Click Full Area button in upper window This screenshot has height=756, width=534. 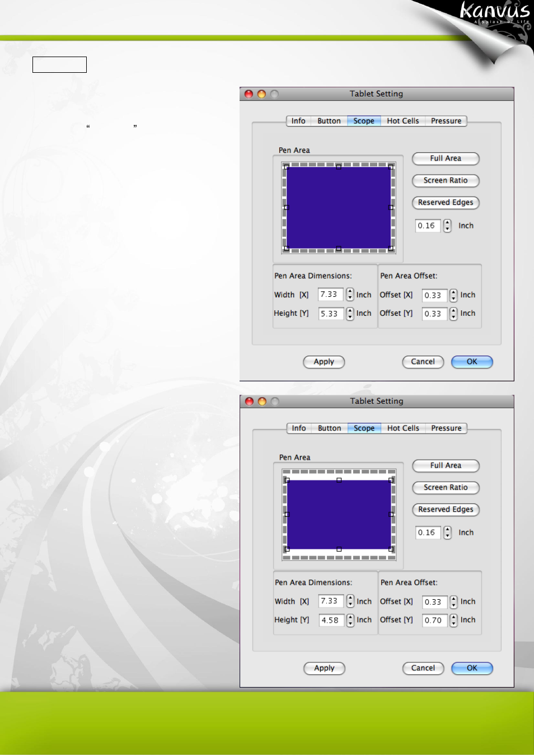pyautogui.click(x=446, y=158)
